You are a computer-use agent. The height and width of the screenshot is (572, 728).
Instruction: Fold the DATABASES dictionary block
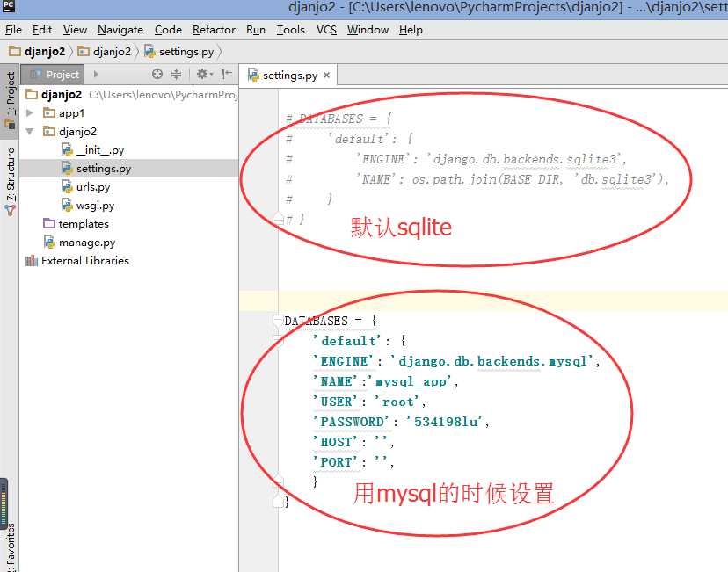pos(278,320)
